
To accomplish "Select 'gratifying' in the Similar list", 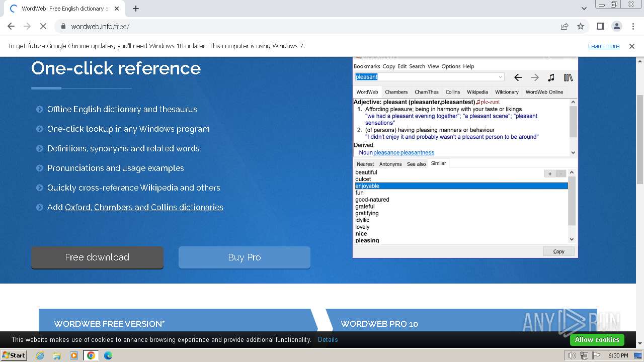I will pyautogui.click(x=367, y=213).
